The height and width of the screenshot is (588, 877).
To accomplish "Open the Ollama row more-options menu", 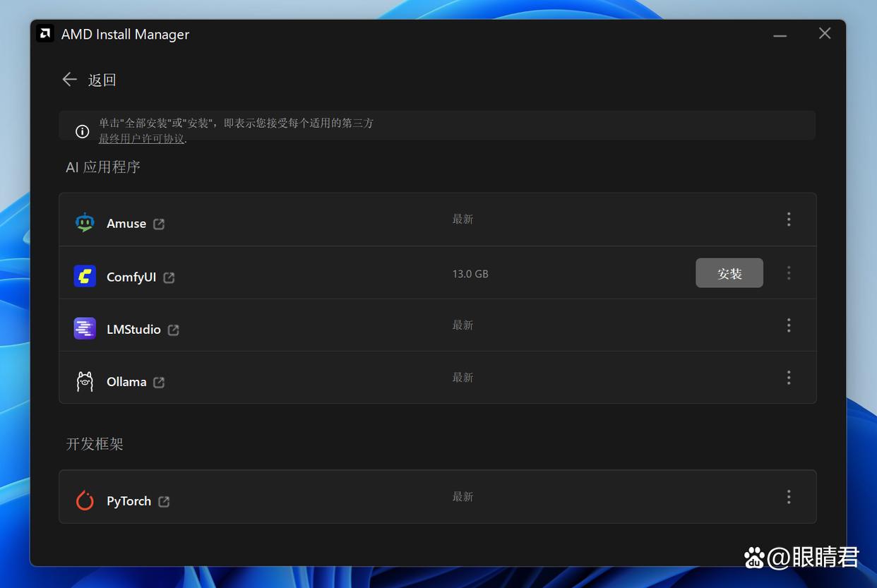I will pyautogui.click(x=789, y=377).
